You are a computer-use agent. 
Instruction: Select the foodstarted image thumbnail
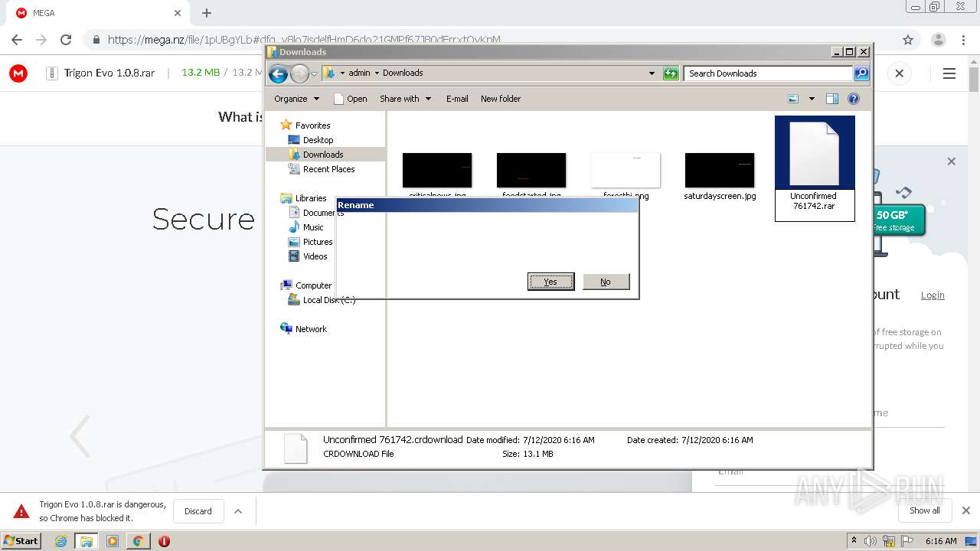point(531,171)
